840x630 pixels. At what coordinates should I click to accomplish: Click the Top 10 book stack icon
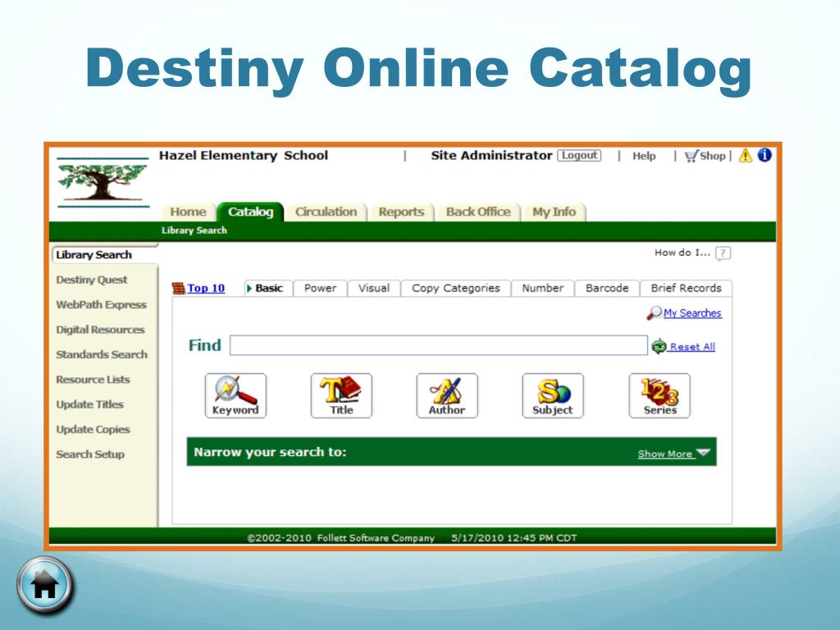[178, 288]
